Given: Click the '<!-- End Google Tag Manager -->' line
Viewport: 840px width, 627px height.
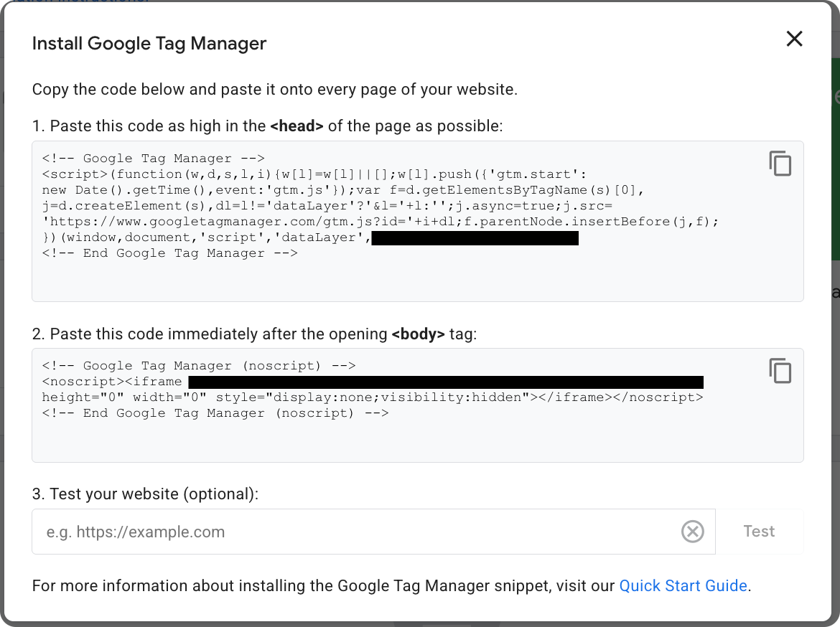Looking at the screenshot, I should tap(170, 253).
